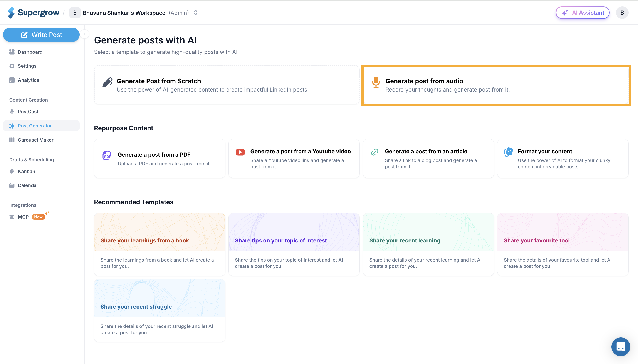The height and width of the screenshot is (364, 638).
Task: Click the Integrations section label
Action: [x=23, y=205]
